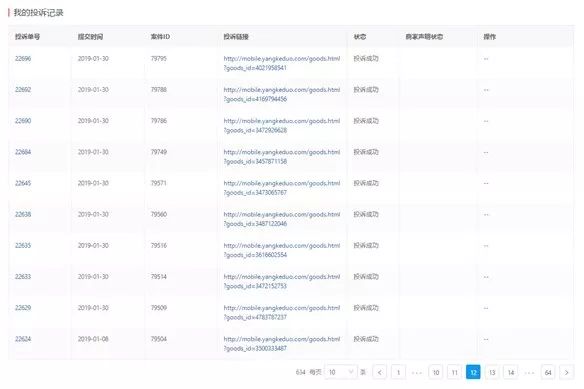Select case ID 79795
The width and height of the screenshot is (584, 389).
(x=159, y=58)
